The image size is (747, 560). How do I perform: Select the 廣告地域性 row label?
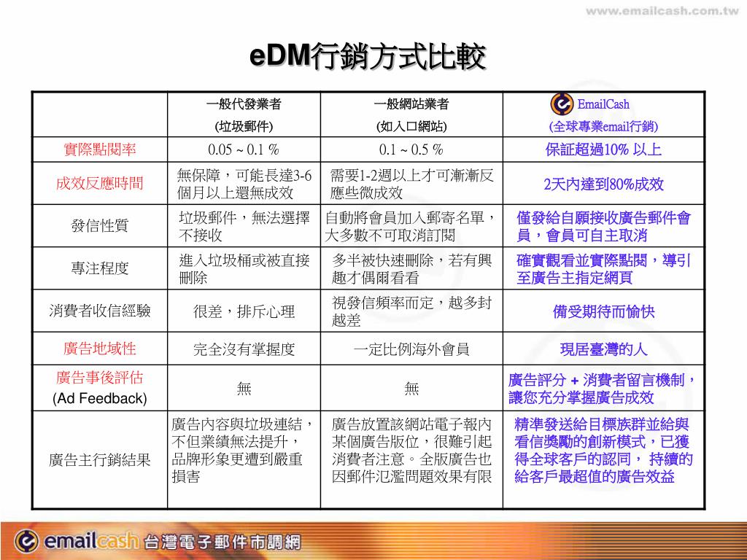point(99,349)
